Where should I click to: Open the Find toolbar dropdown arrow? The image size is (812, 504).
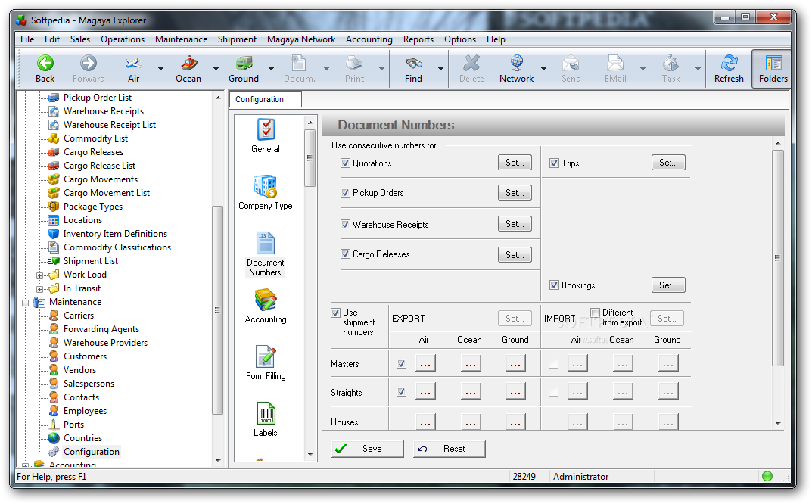click(440, 68)
